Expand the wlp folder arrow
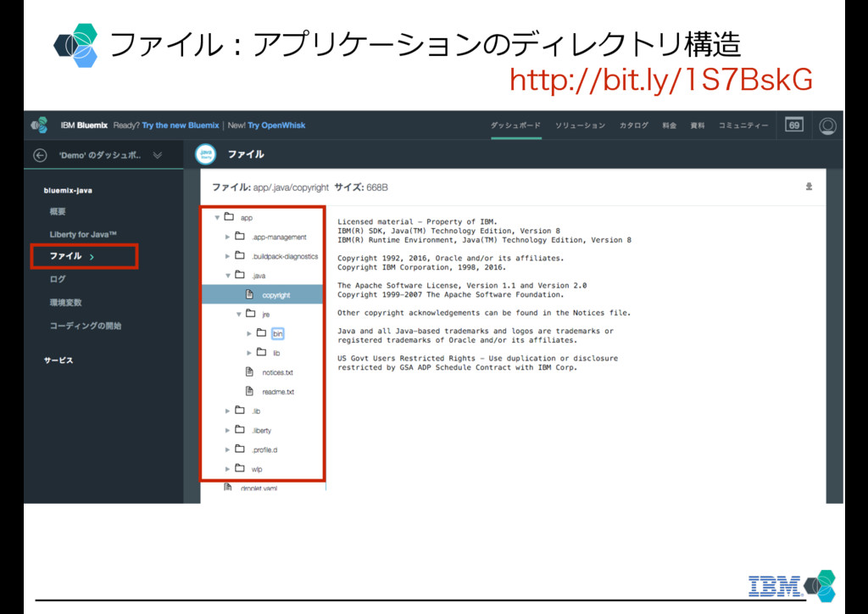The image size is (868, 614). pyautogui.click(x=227, y=469)
